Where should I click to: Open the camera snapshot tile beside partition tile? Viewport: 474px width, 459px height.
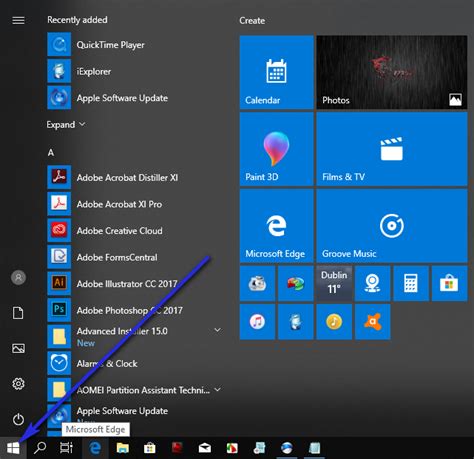pos(257,283)
